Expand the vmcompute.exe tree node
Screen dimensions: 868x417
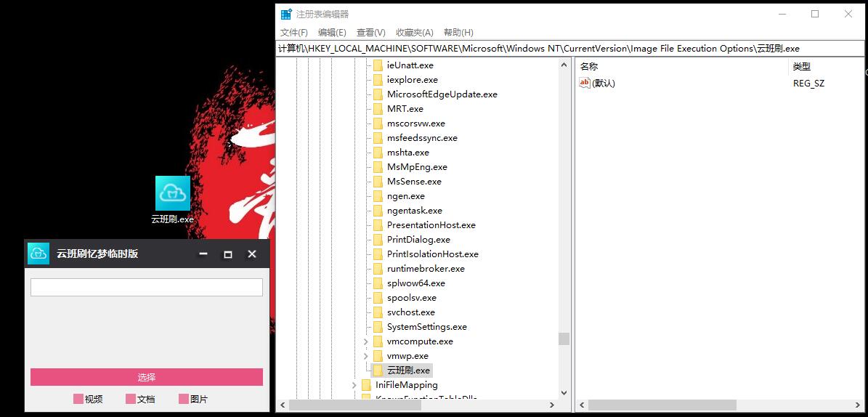pyautogui.click(x=365, y=341)
